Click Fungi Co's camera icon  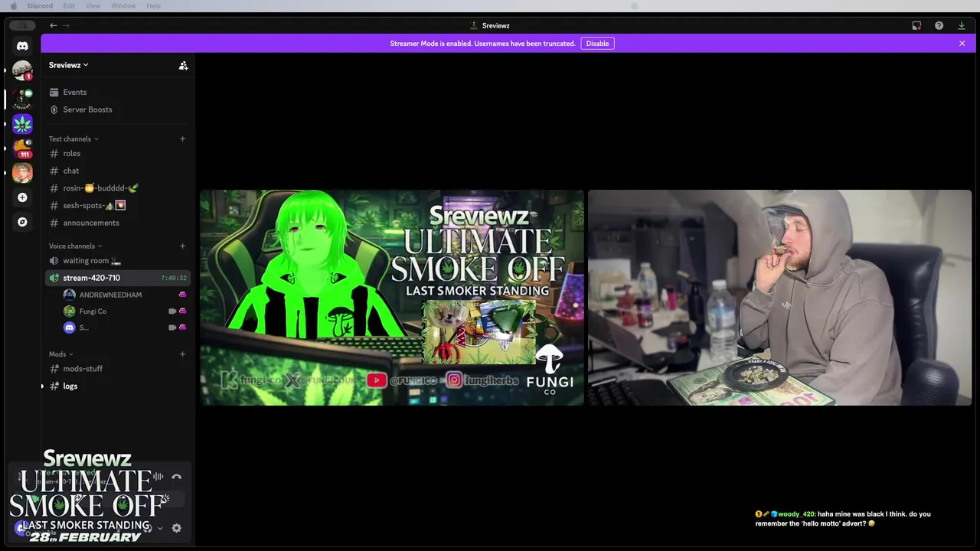pos(172,311)
